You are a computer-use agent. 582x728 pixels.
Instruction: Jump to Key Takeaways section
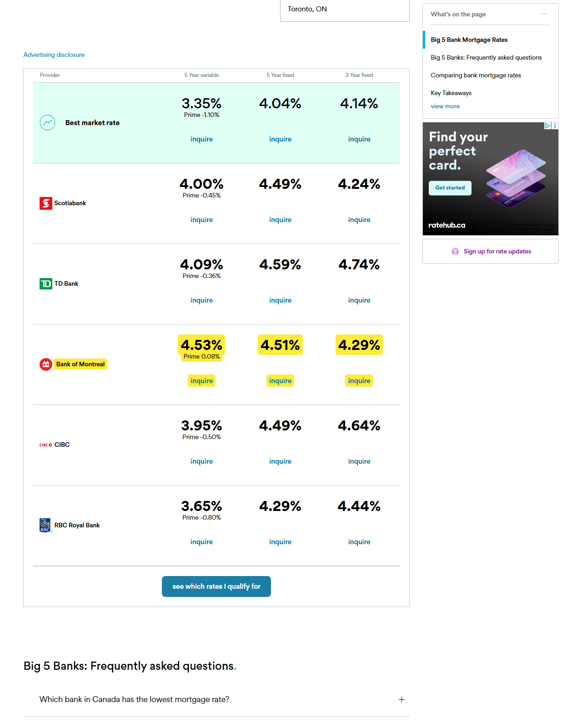click(451, 93)
